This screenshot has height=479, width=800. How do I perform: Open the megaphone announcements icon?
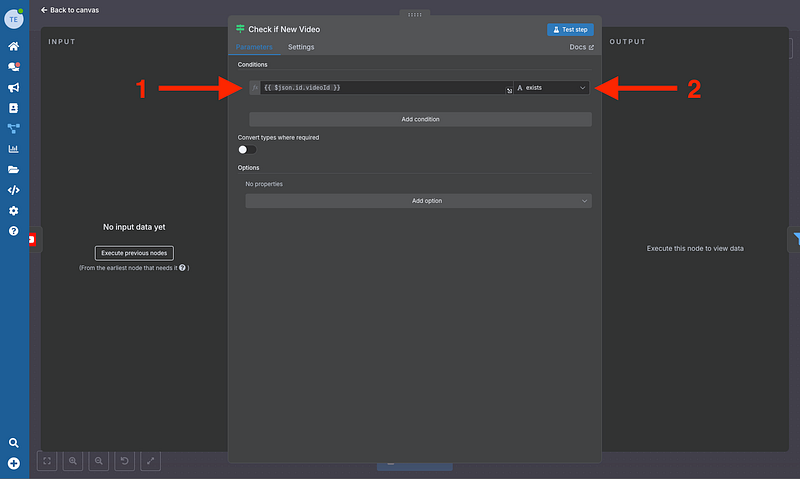tap(14, 87)
